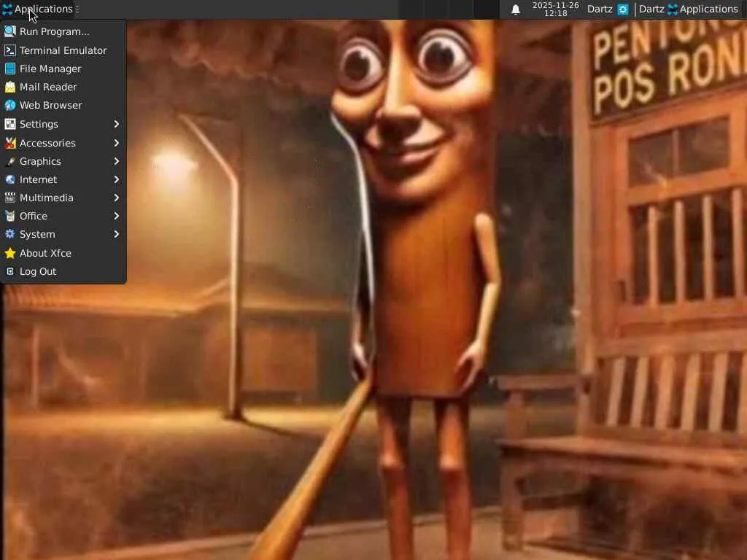The width and height of the screenshot is (747, 560).
Task: Expand the Accessories submenu arrow
Action: coord(116,143)
